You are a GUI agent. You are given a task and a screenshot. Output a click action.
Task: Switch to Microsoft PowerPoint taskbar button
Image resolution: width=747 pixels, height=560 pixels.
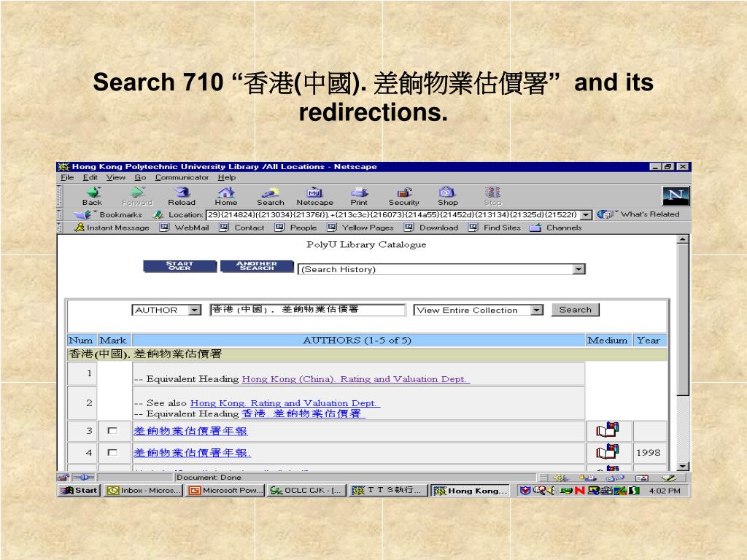225,491
